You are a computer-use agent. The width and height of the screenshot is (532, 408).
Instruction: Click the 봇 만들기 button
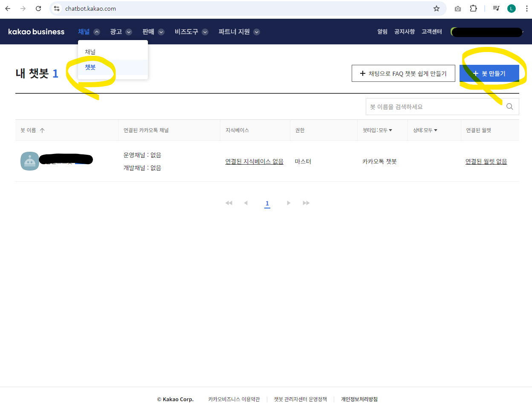(489, 73)
